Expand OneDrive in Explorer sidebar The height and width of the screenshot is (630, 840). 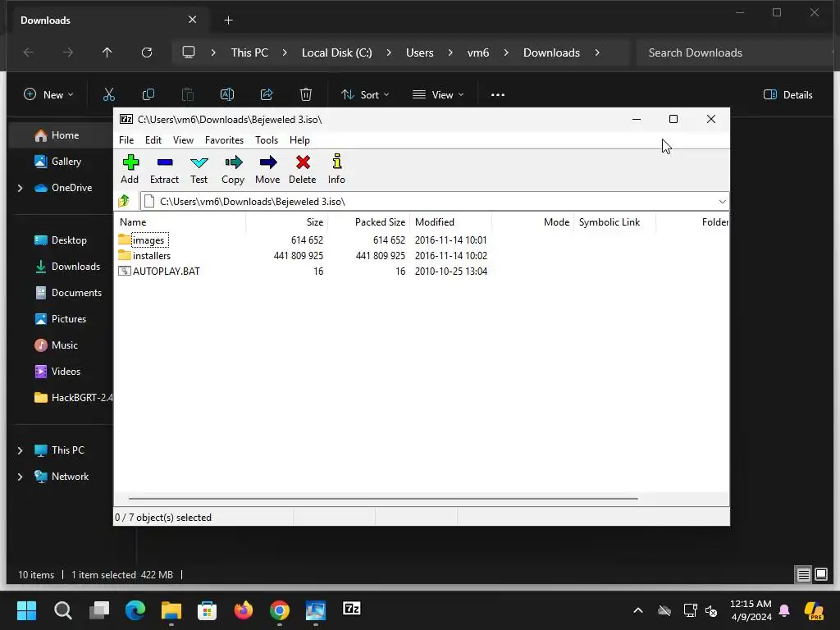(20, 188)
